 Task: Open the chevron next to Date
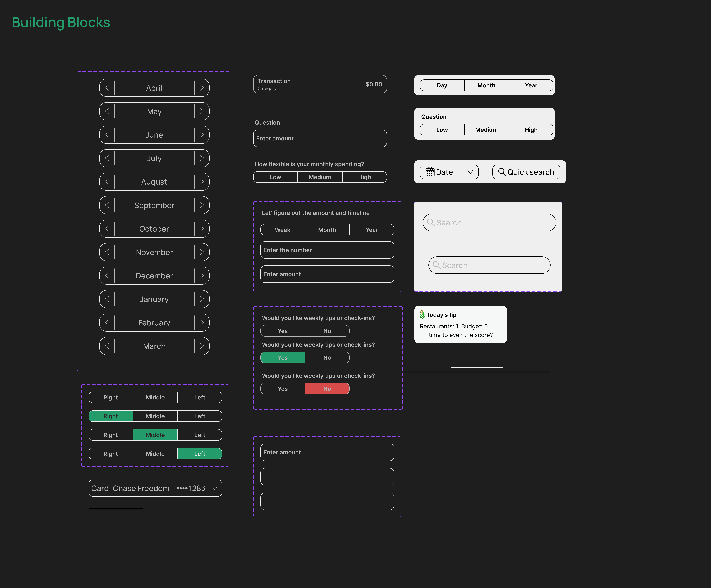tap(471, 172)
